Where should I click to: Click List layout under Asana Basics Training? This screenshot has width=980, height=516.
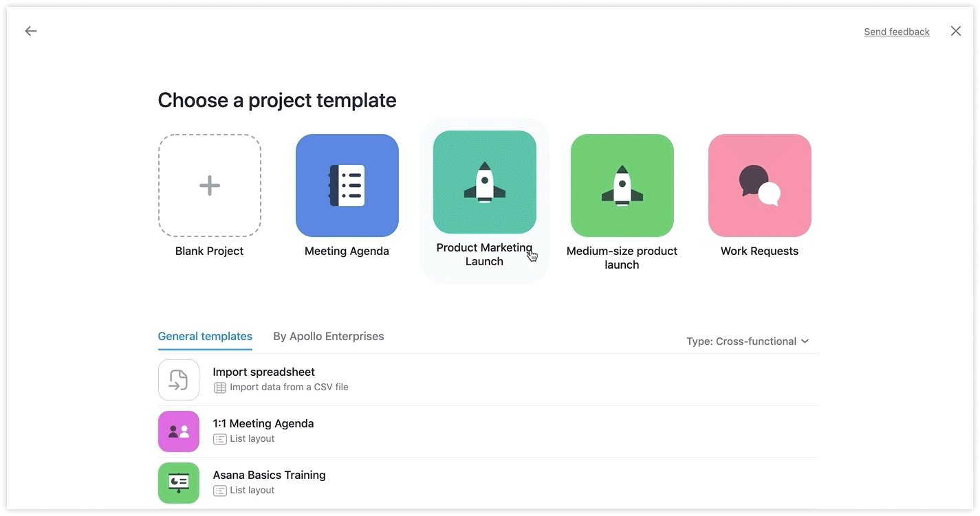point(252,491)
